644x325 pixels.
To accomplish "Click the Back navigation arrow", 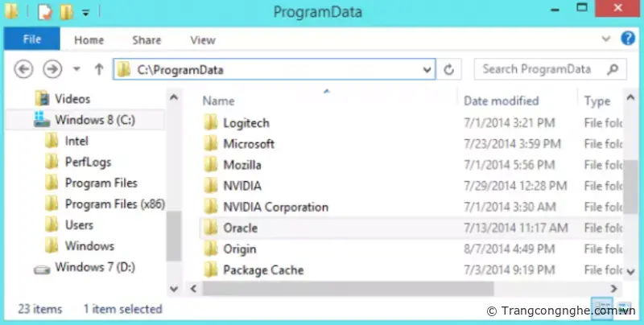I will tap(23, 69).
